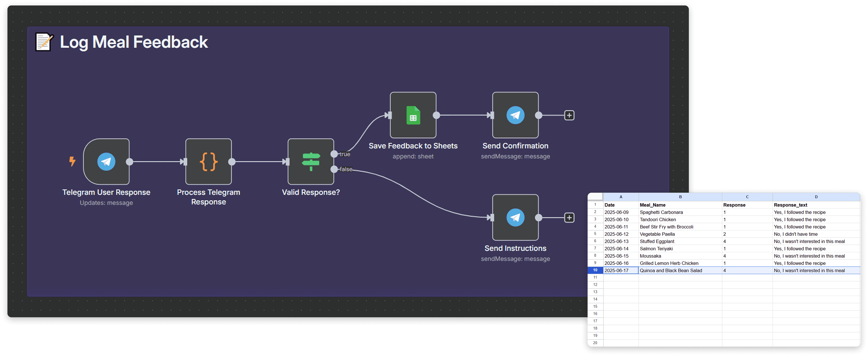868x356 pixels.
Task: Click the Telegram User Response trigger node
Action: (x=106, y=161)
